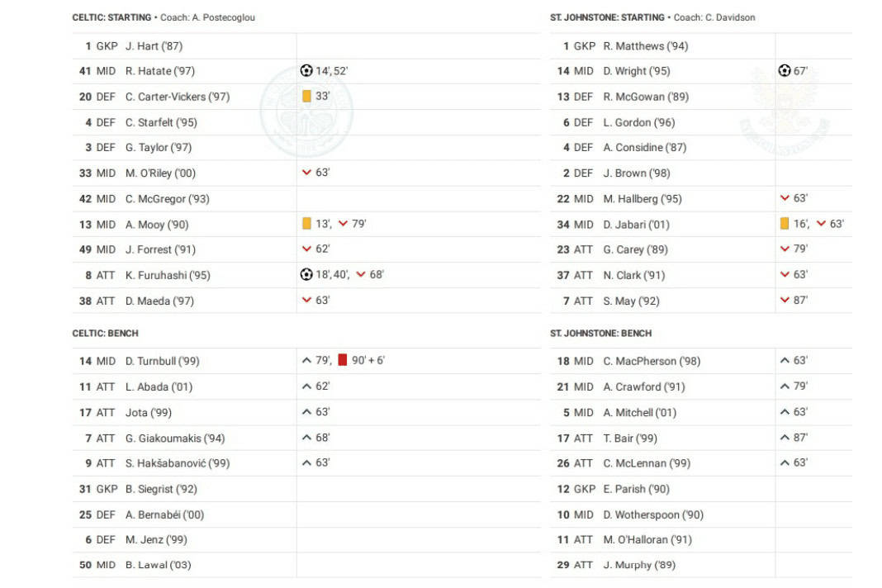Click the faded Celtic club crest
The image size is (882, 588).
(x=306, y=112)
